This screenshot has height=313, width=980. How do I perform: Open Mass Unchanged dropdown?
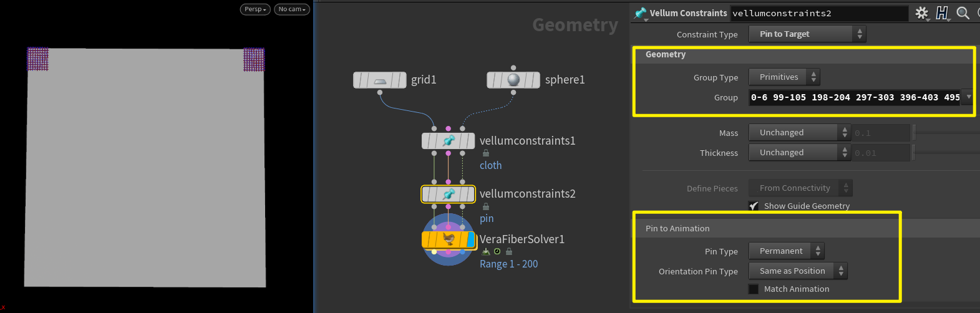click(x=799, y=132)
